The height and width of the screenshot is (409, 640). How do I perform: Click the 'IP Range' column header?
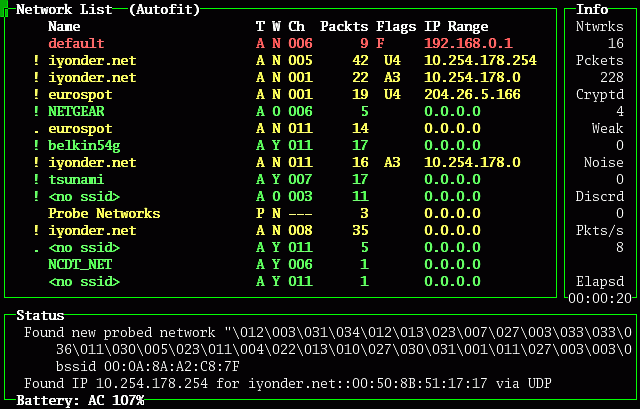coord(456,27)
